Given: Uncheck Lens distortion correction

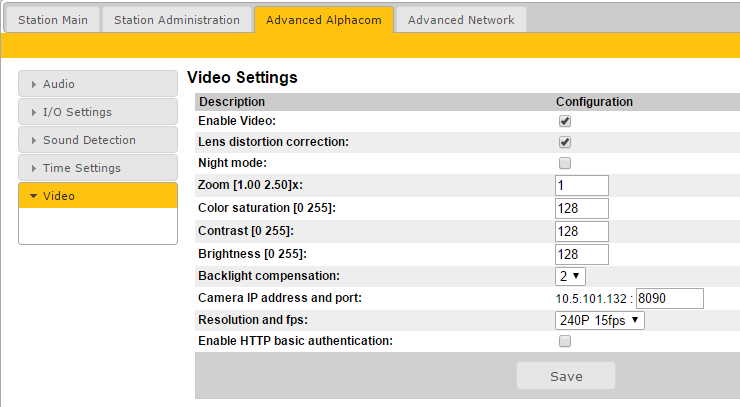Looking at the screenshot, I should (x=565, y=142).
